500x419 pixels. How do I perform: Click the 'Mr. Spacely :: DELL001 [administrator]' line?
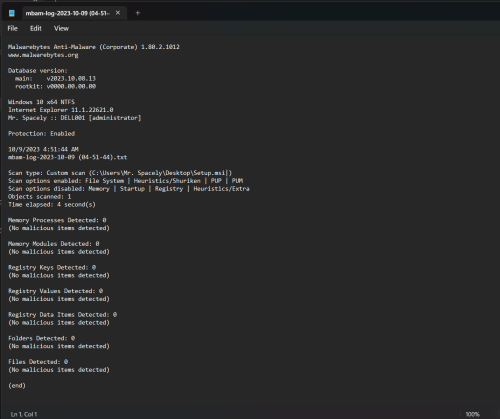tap(75, 118)
